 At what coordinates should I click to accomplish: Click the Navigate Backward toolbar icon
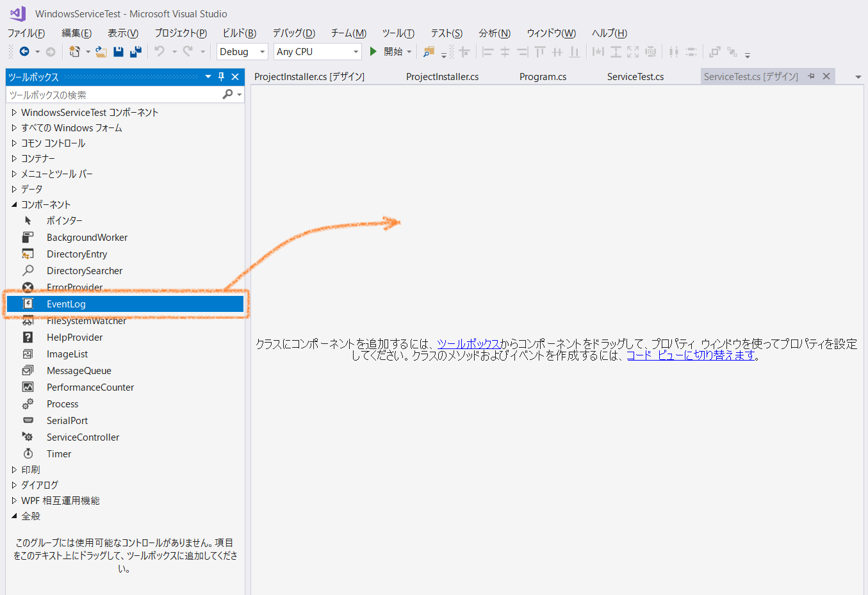24,52
